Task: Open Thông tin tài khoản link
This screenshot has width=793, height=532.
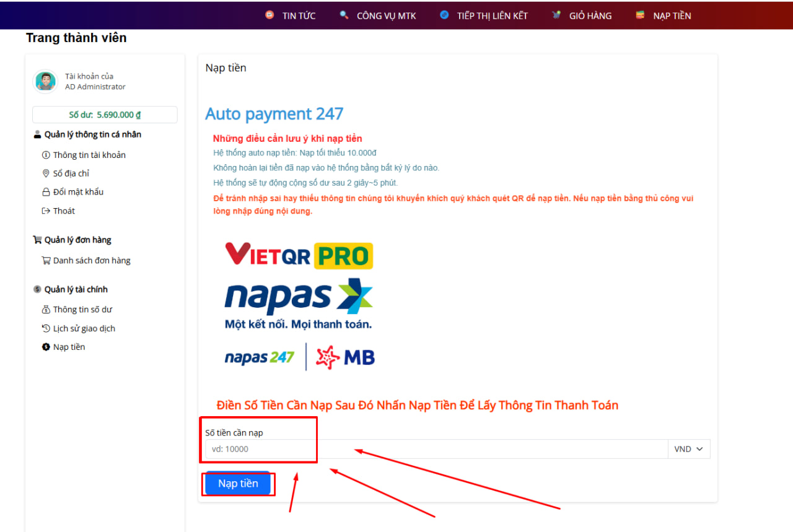Action: click(89, 155)
